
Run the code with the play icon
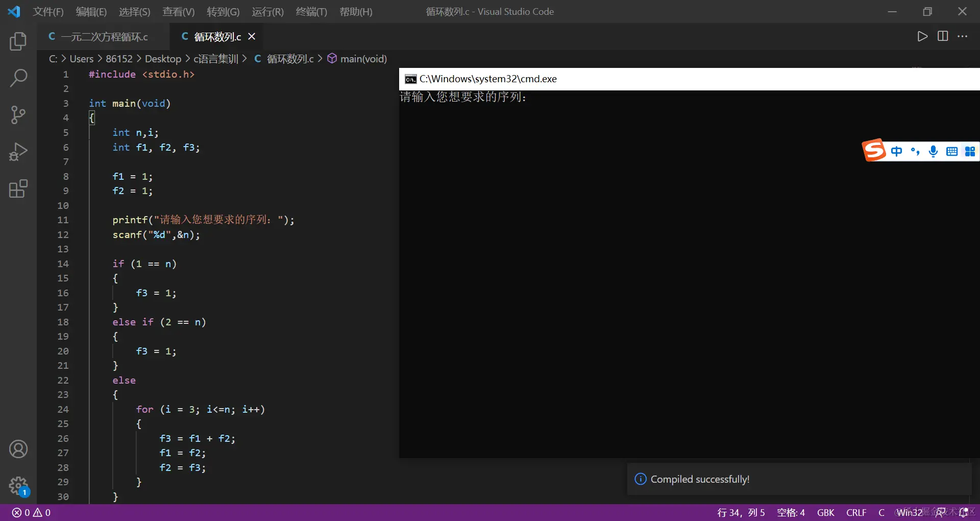(922, 36)
